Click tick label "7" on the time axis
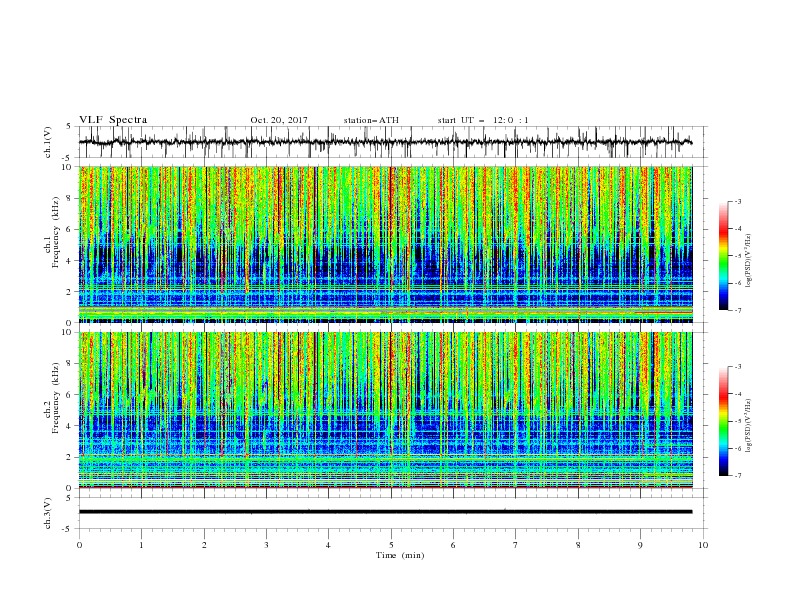This screenshot has width=792, height=612. [516, 545]
